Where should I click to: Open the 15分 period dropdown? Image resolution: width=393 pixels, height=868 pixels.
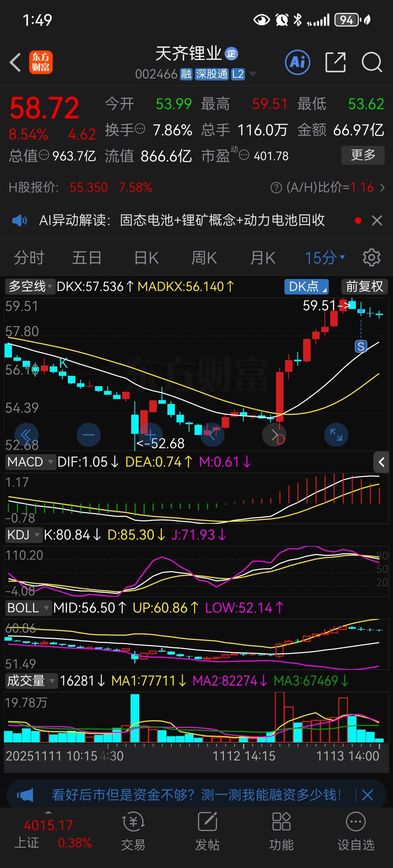pyautogui.click(x=324, y=258)
